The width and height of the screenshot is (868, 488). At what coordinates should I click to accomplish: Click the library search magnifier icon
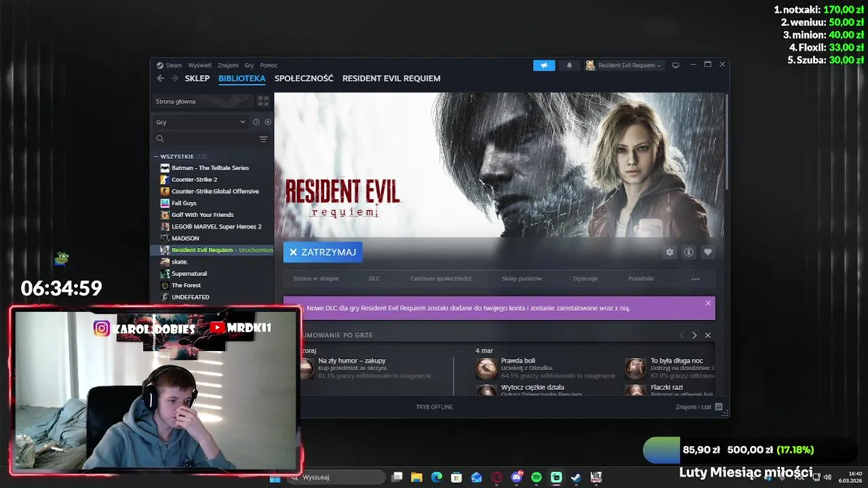[160, 139]
